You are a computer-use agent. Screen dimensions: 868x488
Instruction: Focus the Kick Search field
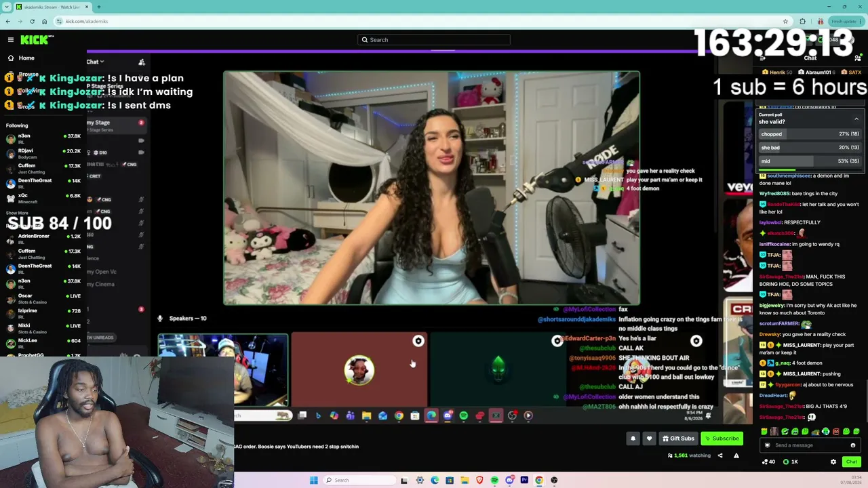[x=434, y=40]
